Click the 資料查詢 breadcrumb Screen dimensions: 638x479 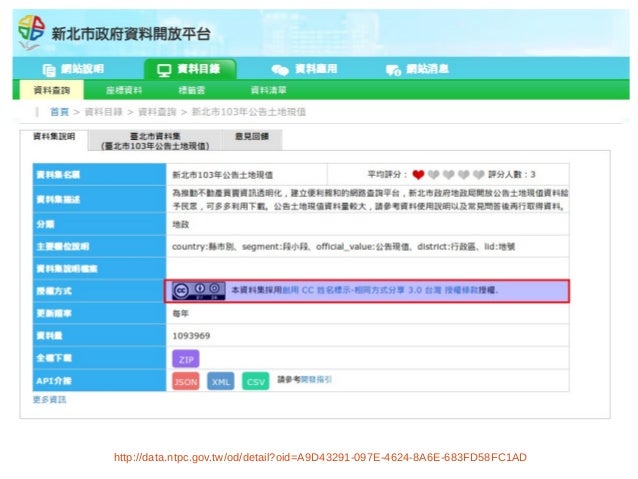tap(157, 112)
